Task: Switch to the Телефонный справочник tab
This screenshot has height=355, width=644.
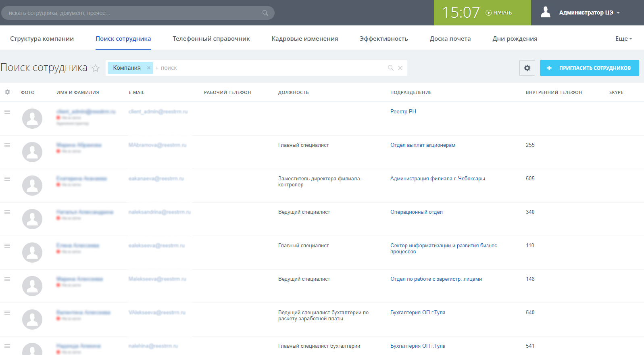Action: tap(211, 39)
